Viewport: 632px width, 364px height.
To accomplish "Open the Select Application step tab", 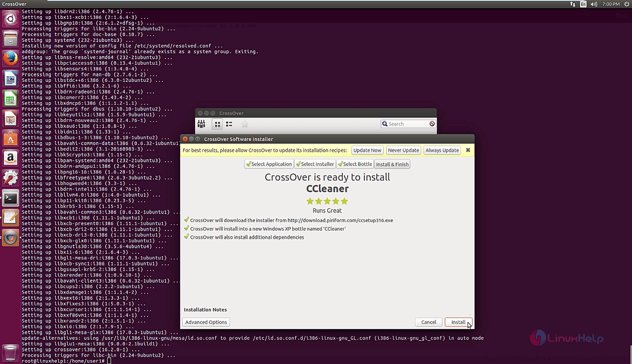I will [269, 164].
